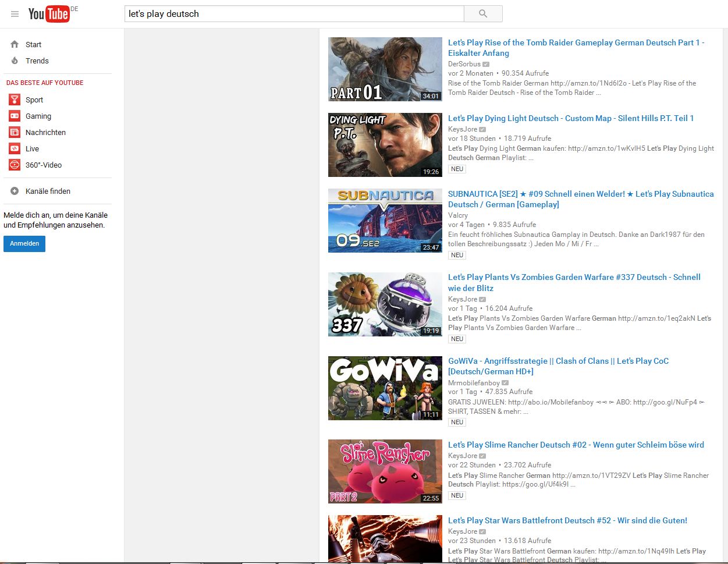
Task: Open the Plants Vs Zombies 337 thumbnail
Action: (x=385, y=304)
